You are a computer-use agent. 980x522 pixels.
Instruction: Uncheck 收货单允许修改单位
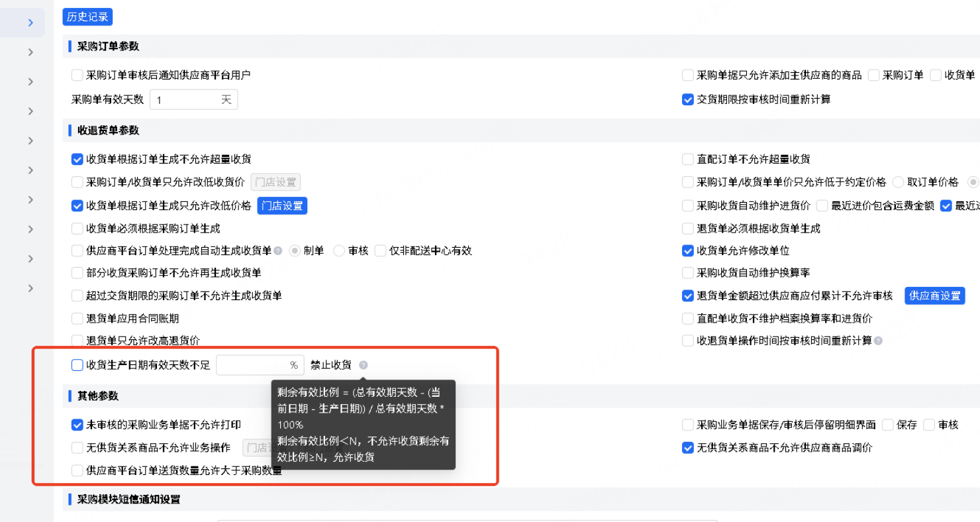pyautogui.click(x=688, y=251)
